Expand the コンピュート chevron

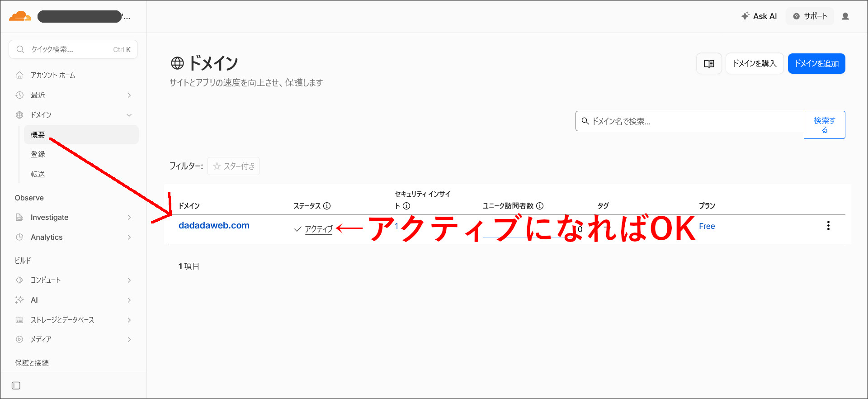coord(129,280)
